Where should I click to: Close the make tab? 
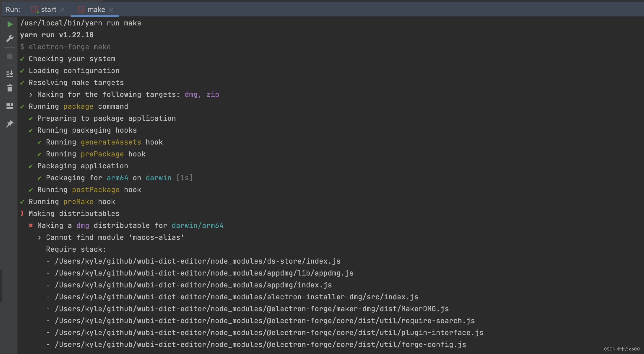[x=111, y=10]
